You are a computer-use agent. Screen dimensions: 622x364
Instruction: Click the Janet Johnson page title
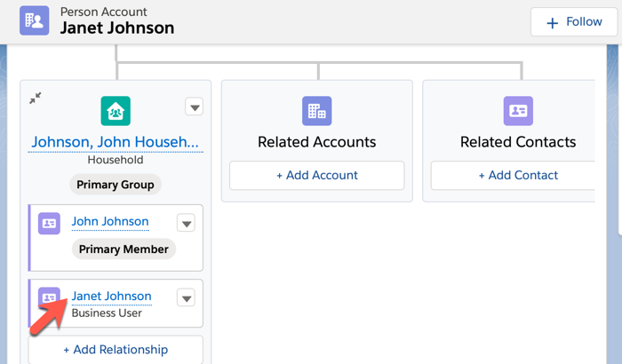[x=117, y=28]
